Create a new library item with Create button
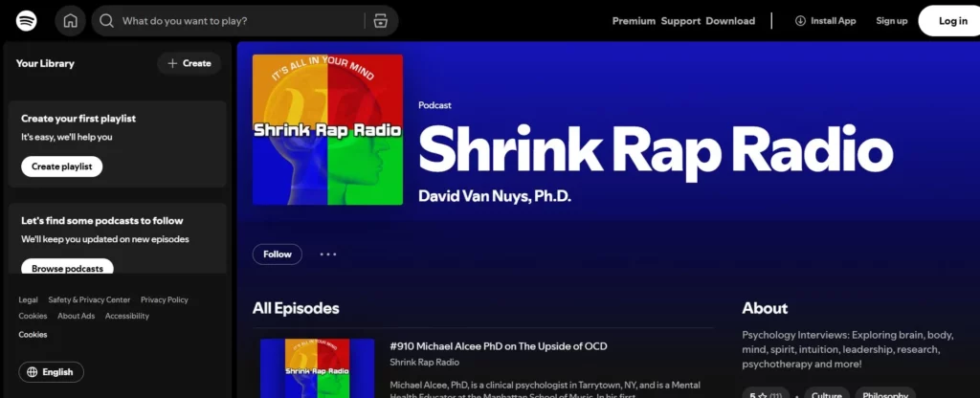The height and width of the screenshot is (398, 980). point(189,63)
